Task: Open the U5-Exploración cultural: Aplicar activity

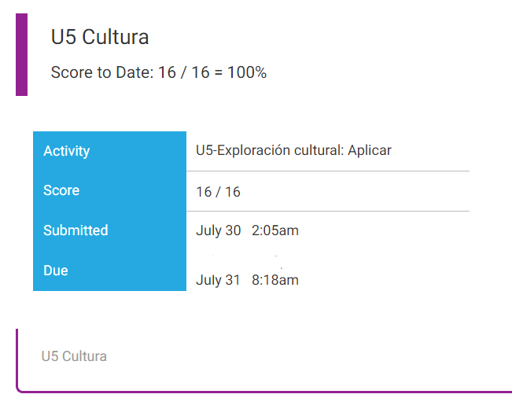Action: (x=293, y=150)
